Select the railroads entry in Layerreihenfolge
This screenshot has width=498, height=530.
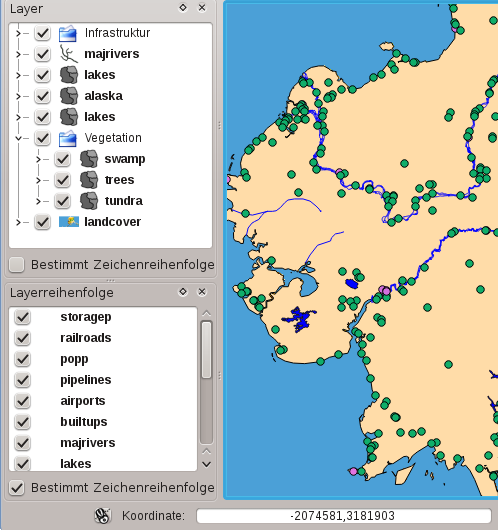tap(86, 338)
